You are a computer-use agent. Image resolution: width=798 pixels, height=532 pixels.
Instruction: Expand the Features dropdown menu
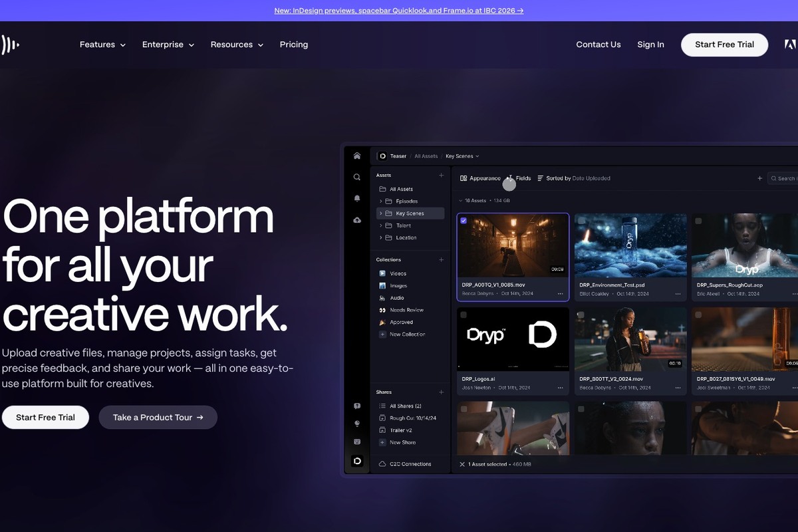102,45
